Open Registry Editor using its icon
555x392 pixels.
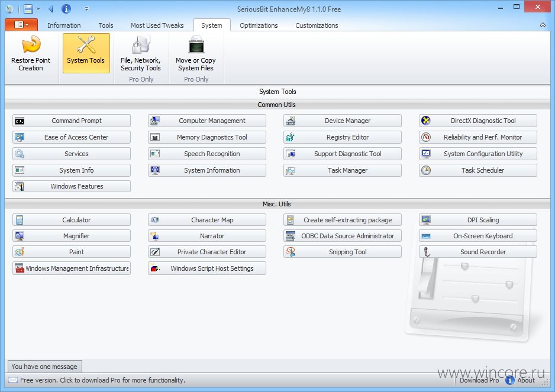pyautogui.click(x=291, y=137)
